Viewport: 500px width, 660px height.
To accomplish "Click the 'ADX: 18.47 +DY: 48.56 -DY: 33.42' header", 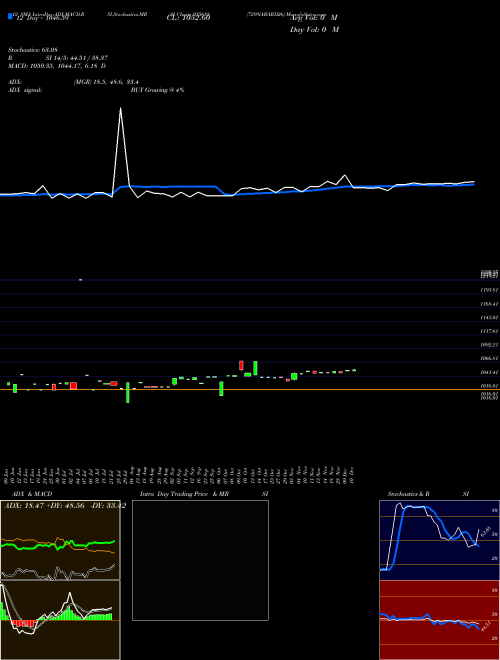I will coord(64,506).
